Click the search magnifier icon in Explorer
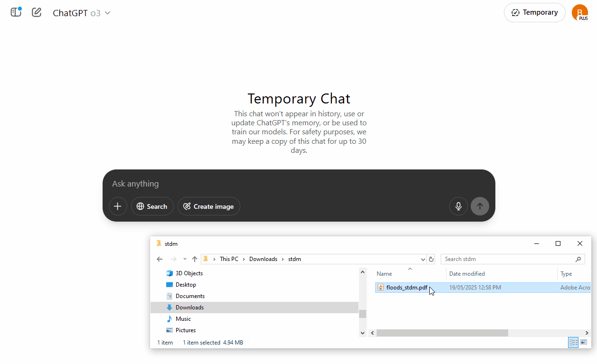The image size is (597, 364). [x=578, y=259]
